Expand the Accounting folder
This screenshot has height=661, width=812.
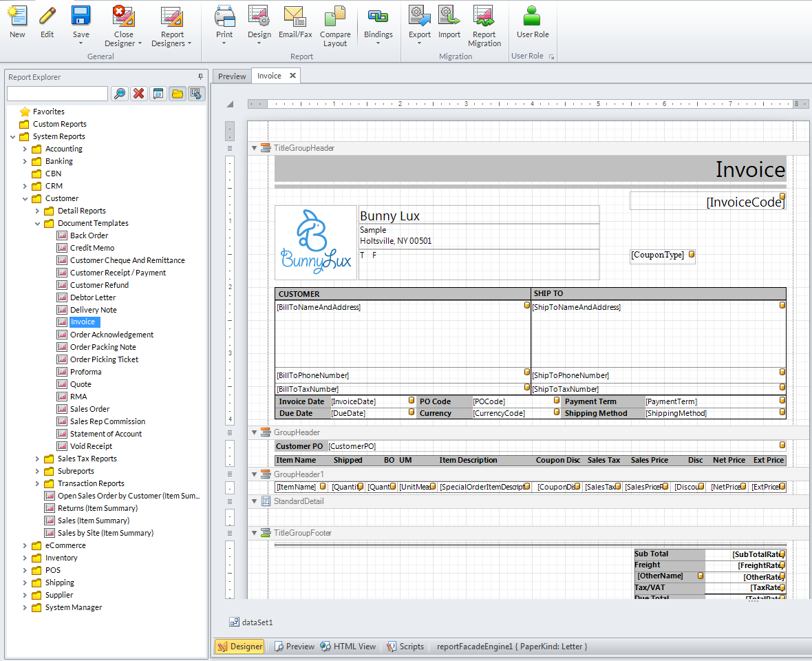(x=25, y=149)
